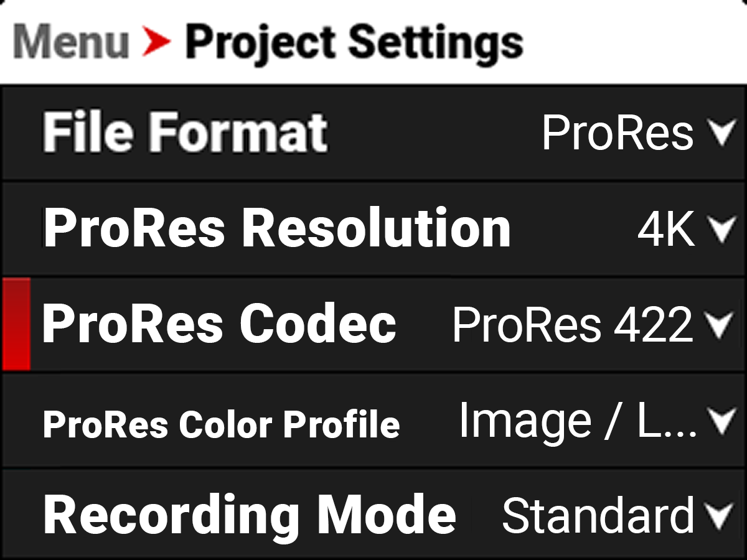Image resolution: width=747 pixels, height=560 pixels.
Task: Click the ProRes Resolution chevron icon
Action: (x=722, y=230)
